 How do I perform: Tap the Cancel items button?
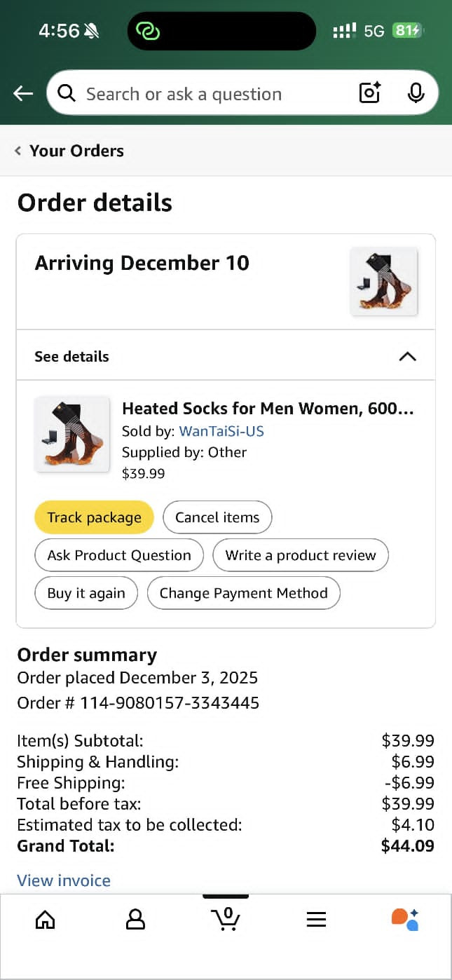click(x=217, y=518)
